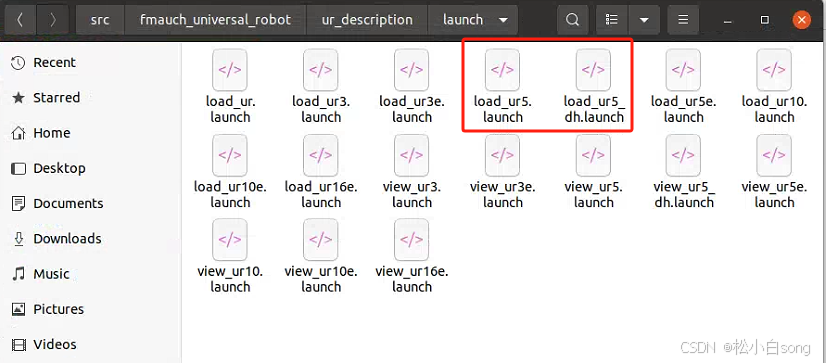Image resolution: width=826 pixels, height=363 pixels.
Task: Select the view_ur5e.launch file icon
Action: tap(774, 155)
